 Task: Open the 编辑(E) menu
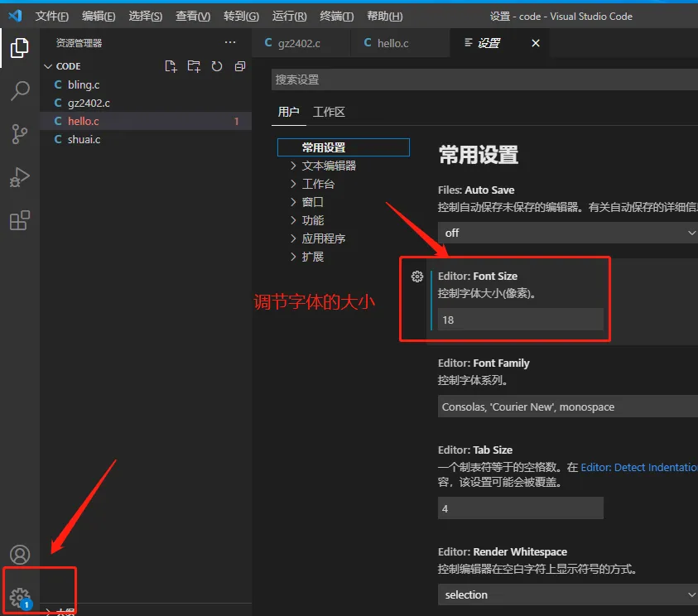coord(99,17)
